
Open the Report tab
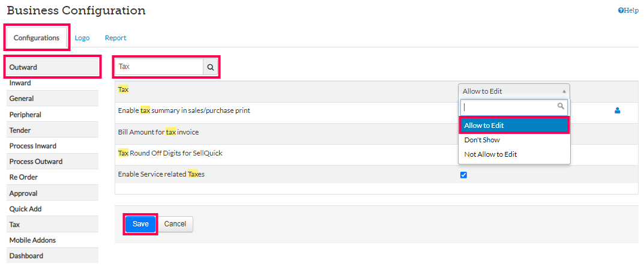click(x=115, y=38)
